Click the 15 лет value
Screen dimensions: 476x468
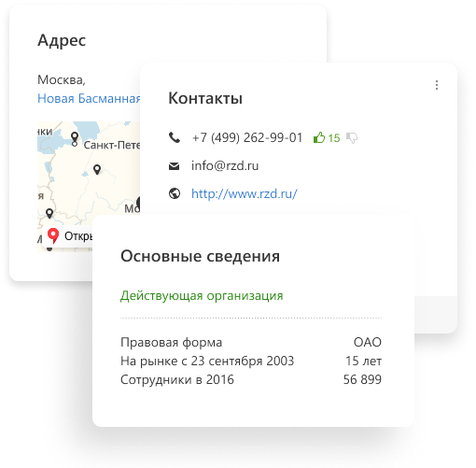click(363, 361)
